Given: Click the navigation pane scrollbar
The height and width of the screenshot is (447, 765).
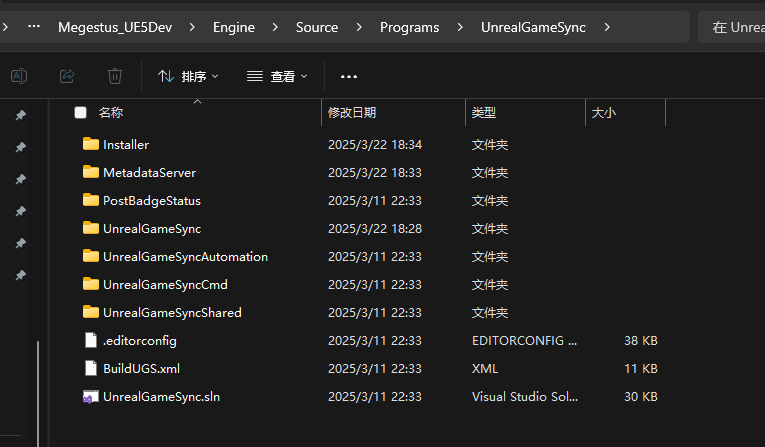Looking at the screenshot, I should coord(38,393).
